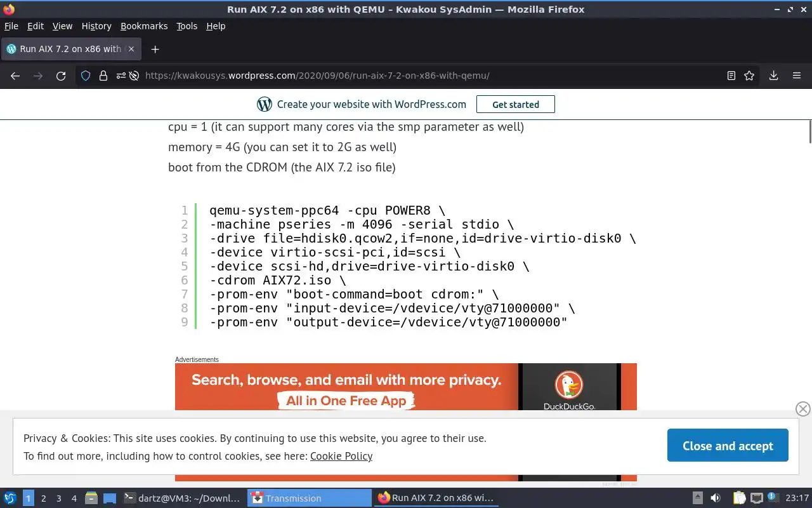Open the desktop start menu icon
The width and height of the screenshot is (812, 508).
tap(10, 498)
